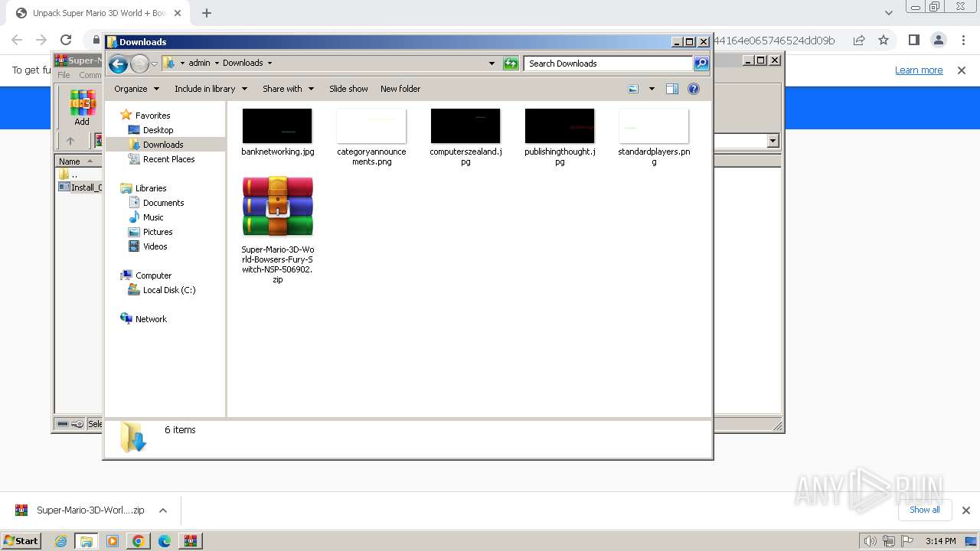Open the recent pages dropdown beside the Forward button
Image resolution: width=980 pixels, height=551 pixels.
[154, 64]
